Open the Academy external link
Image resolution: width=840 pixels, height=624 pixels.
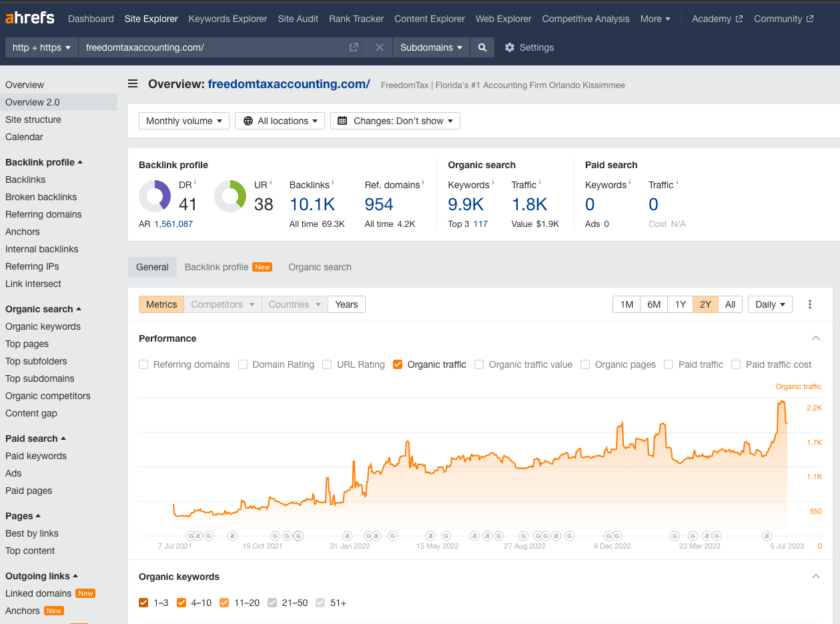pos(717,19)
